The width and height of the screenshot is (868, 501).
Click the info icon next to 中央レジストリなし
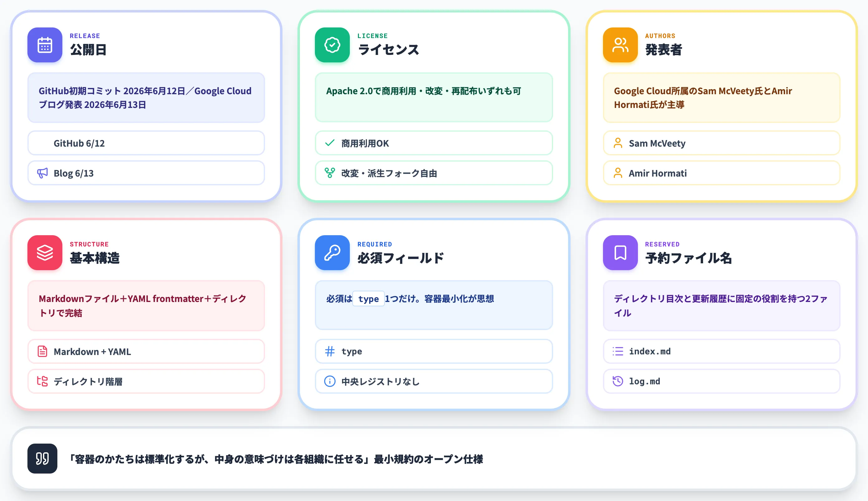coord(330,381)
